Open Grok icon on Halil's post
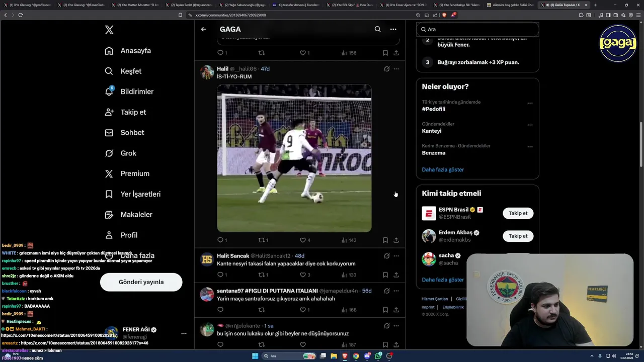This screenshot has height=362, width=644. tap(386, 69)
